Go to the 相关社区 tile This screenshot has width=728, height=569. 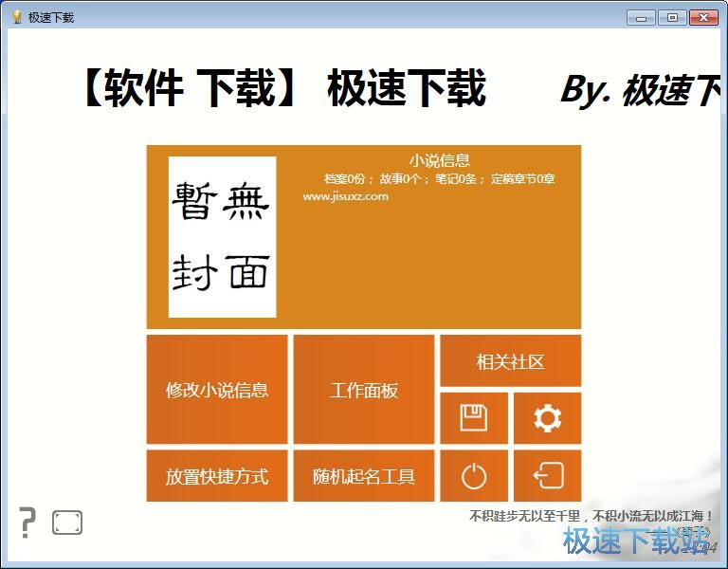[x=510, y=361]
